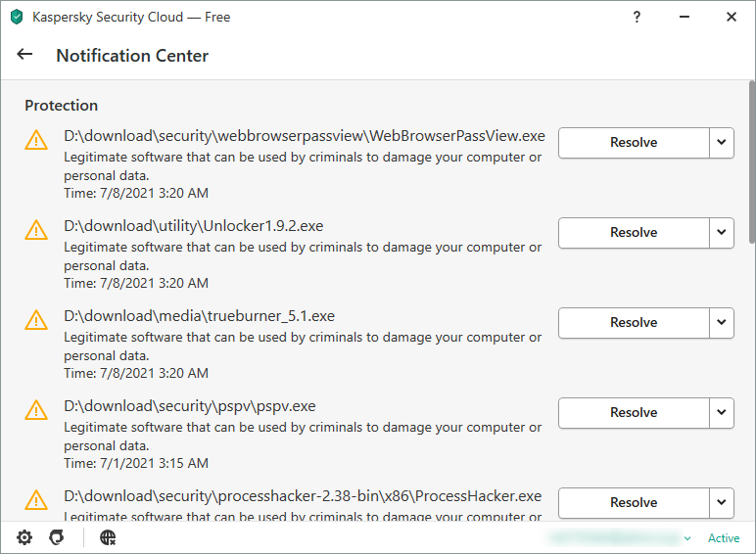Resolve the Unlocker1.9.2.exe threat
Screen dimensions: 756x554
(x=634, y=233)
